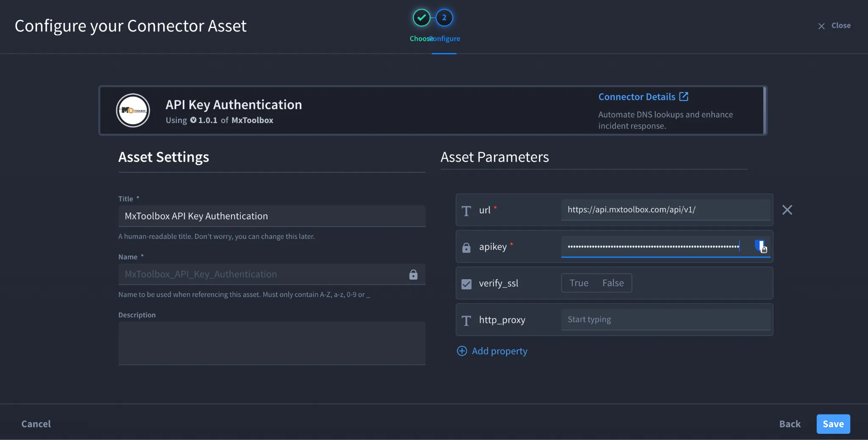Cancel asset configuration

coord(36,424)
